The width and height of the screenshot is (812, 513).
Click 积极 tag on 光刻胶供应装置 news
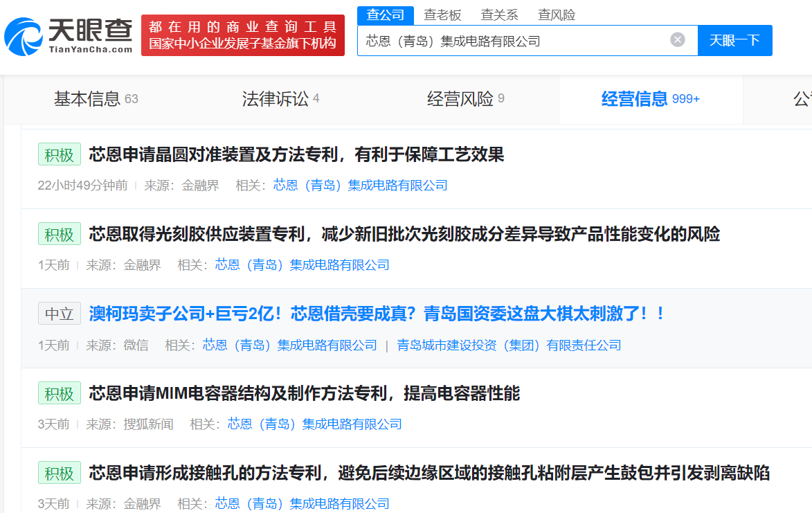click(60, 234)
